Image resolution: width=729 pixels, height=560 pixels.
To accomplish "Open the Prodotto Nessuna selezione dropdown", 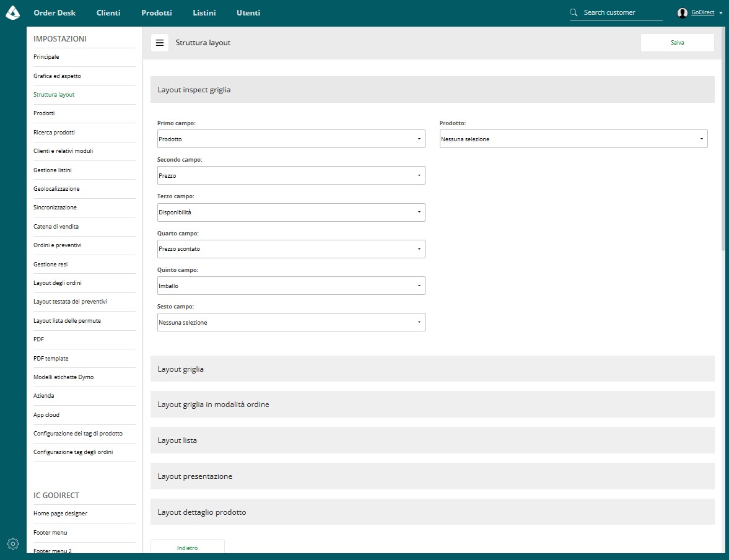I will point(574,139).
